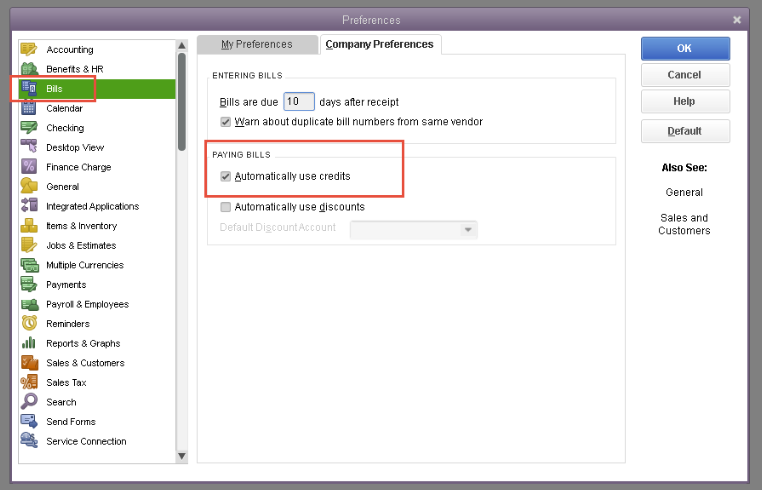This screenshot has width=762, height=490.
Task: Switch to the My Preferences tab
Action: click(256, 44)
